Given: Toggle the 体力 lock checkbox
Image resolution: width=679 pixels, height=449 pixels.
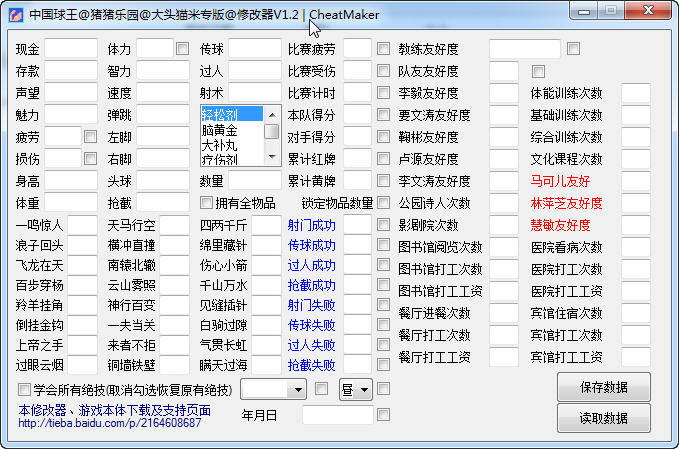Looking at the screenshot, I should coord(182,48).
